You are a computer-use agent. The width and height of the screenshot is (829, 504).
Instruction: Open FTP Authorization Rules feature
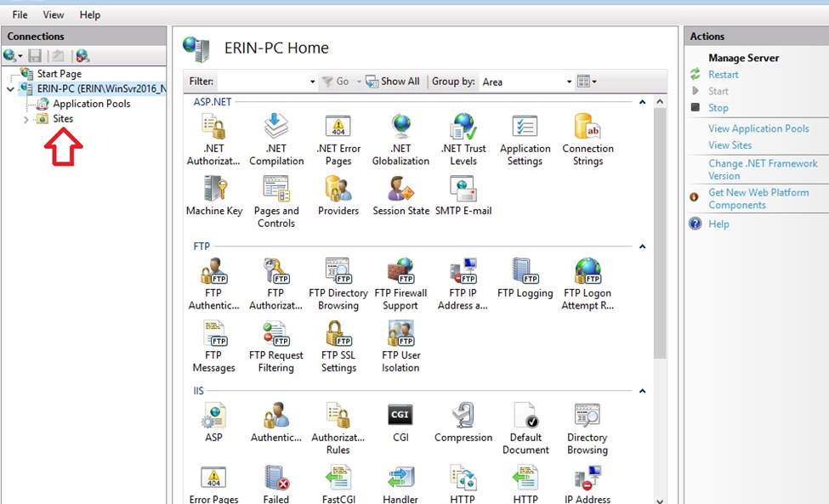coord(276,284)
